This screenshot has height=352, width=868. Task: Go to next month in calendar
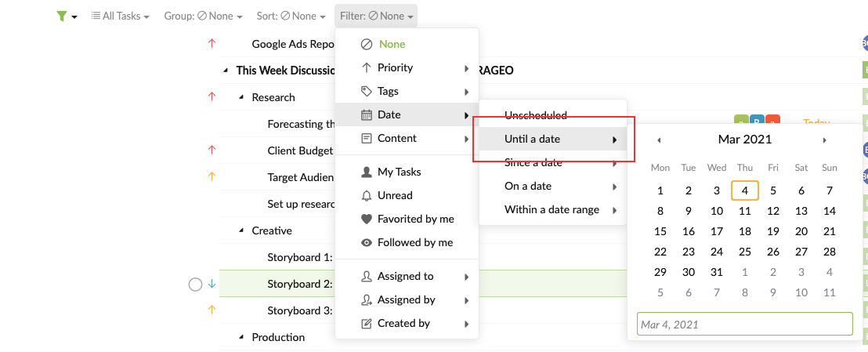tap(824, 140)
